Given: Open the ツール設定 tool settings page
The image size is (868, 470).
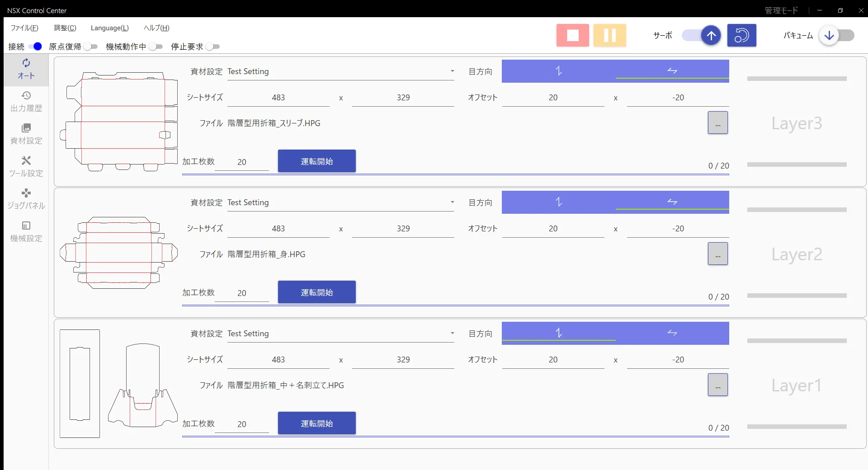Looking at the screenshot, I should 26,167.
